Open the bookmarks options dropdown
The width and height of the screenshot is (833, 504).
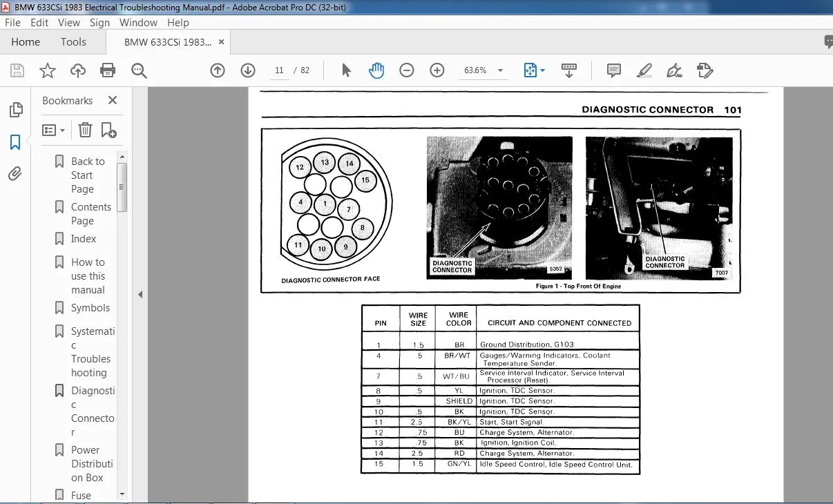[54, 130]
